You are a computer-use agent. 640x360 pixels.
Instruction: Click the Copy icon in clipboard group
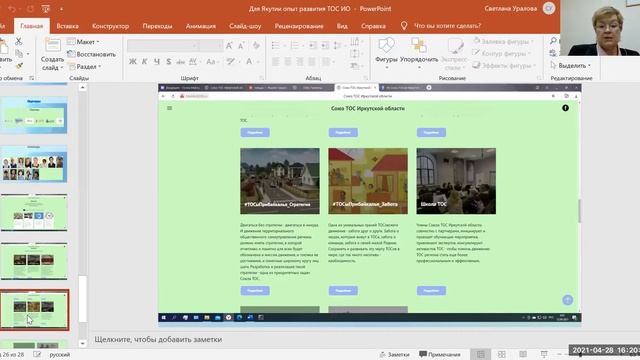19,53
